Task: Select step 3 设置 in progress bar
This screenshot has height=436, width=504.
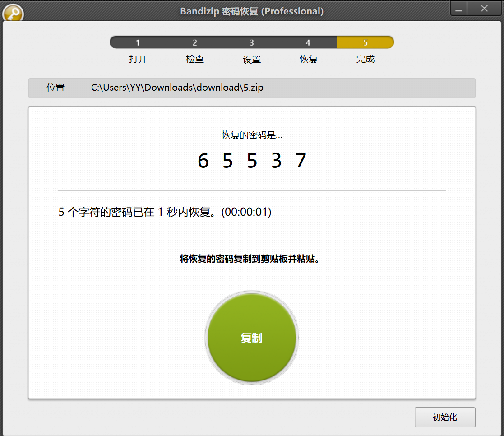Action: pos(252,42)
